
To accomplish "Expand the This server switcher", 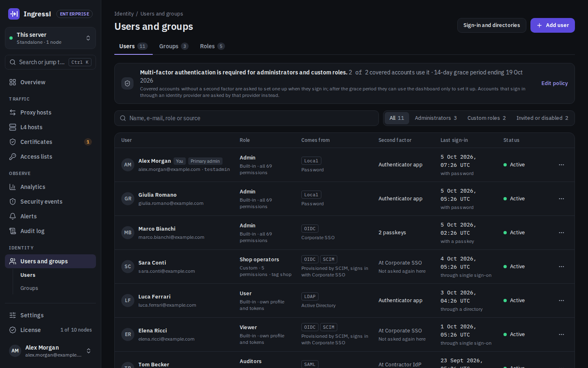I will 50,38.
